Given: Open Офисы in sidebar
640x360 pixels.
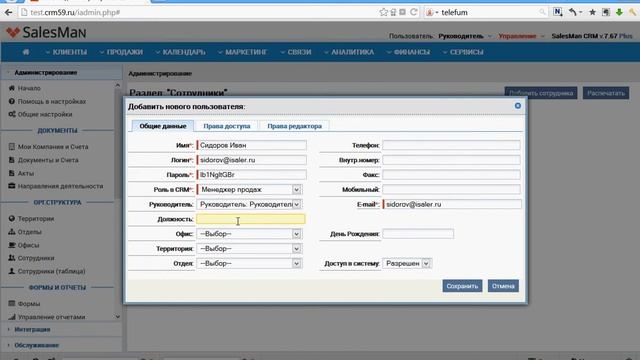Looking at the screenshot, I should [28, 245].
